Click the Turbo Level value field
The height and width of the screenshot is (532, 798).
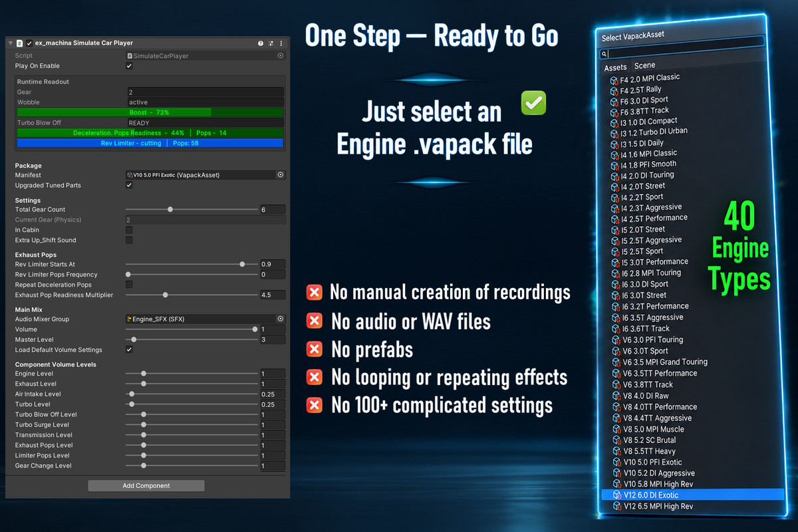[273, 404]
